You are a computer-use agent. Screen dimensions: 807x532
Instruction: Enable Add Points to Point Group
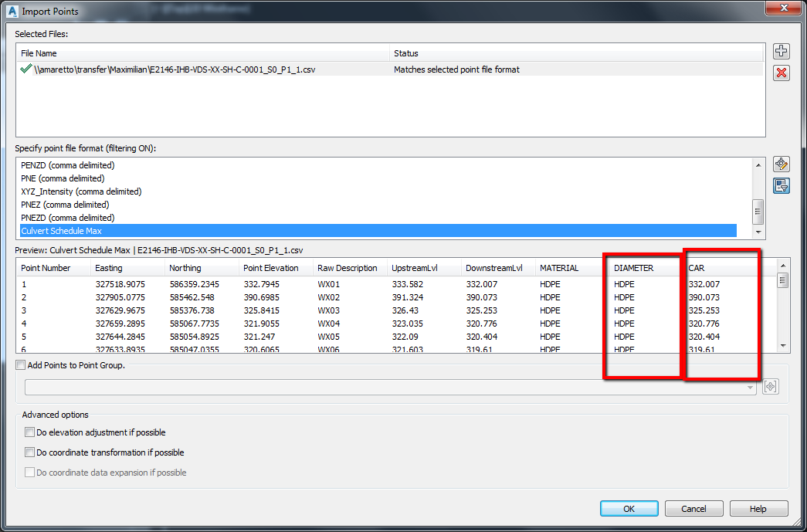pyautogui.click(x=21, y=365)
